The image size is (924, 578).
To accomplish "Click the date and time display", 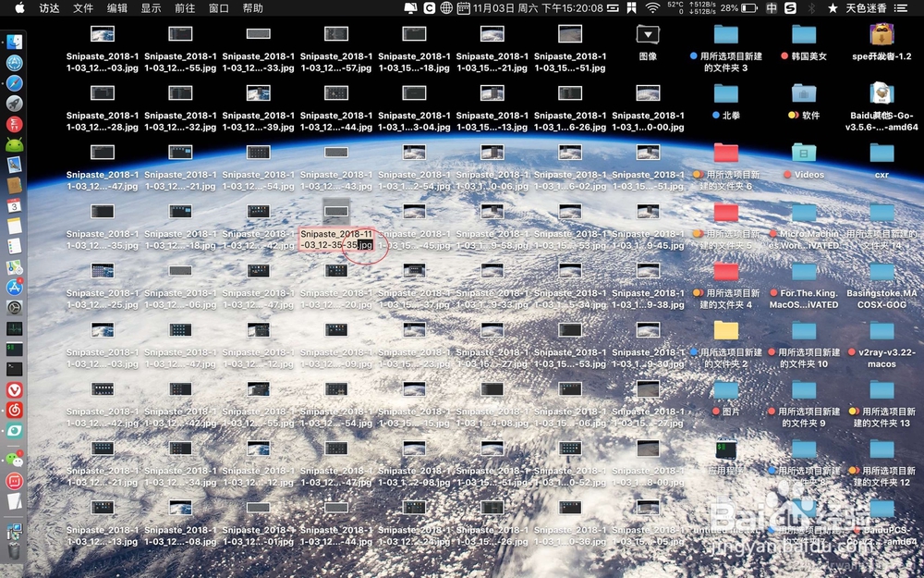I will 538,7.
